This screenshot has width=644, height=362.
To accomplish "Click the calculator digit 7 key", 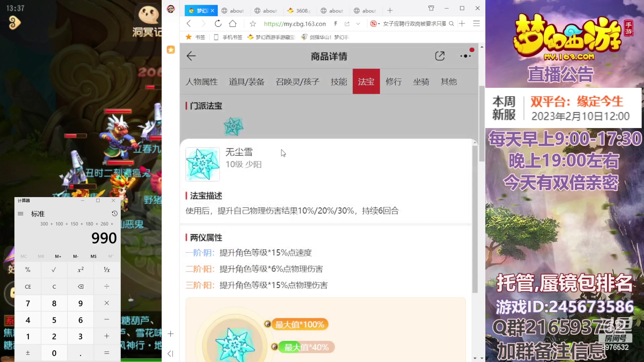I will [28, 303].
